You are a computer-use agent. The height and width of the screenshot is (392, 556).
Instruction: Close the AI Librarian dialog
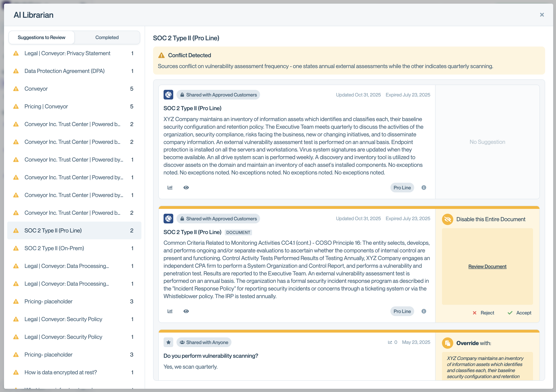click(x=542, y=15)
